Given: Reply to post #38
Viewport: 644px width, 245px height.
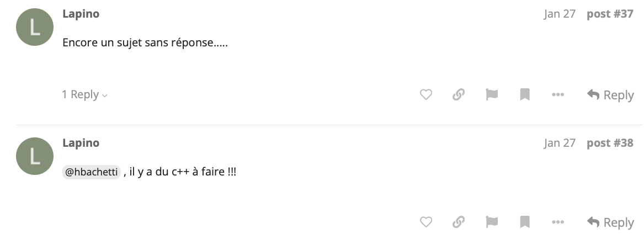Looking at the screenshot, I should (610, 222).
